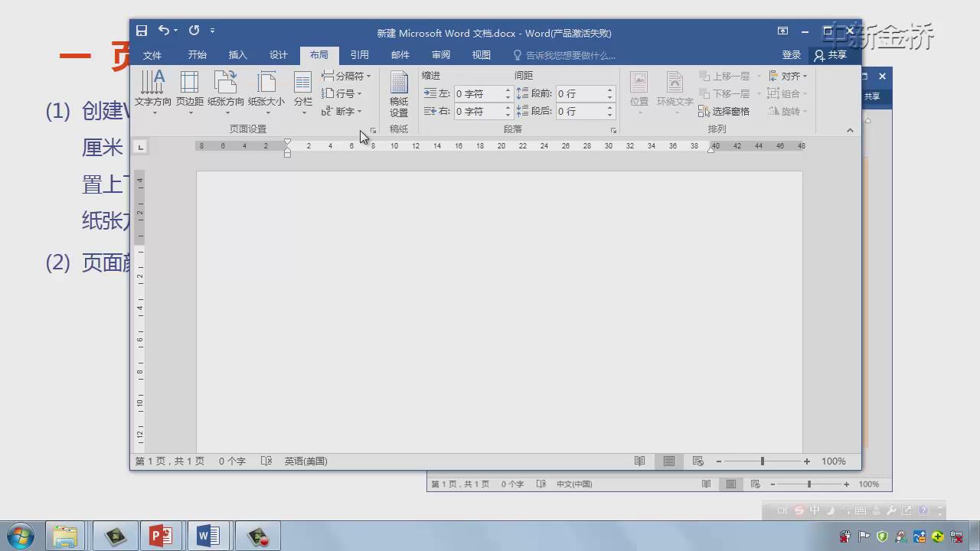The image size is (980, 551).
Task: Click the 段前 spacing before field
Action: pos(580,93)
